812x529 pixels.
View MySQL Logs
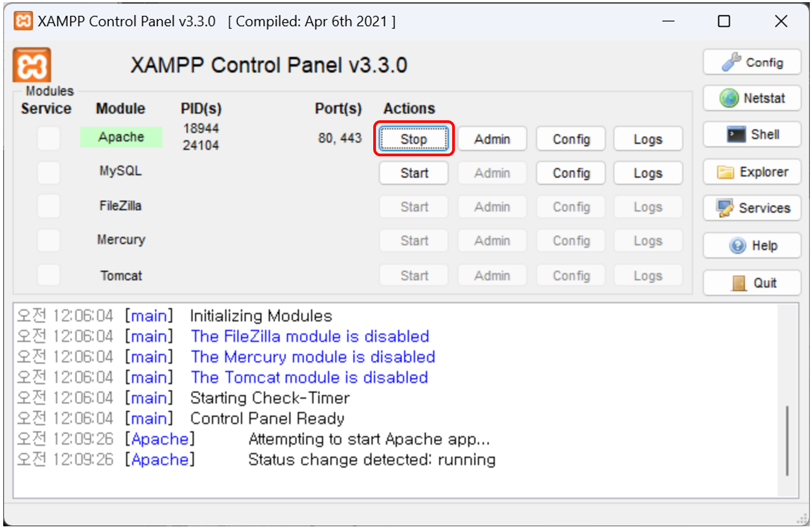coord(648,173)
